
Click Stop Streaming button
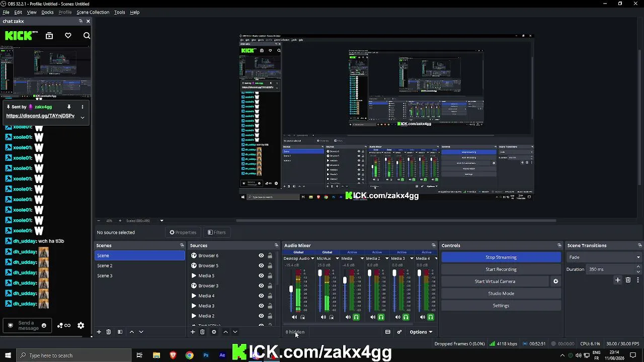pos(501,257)
